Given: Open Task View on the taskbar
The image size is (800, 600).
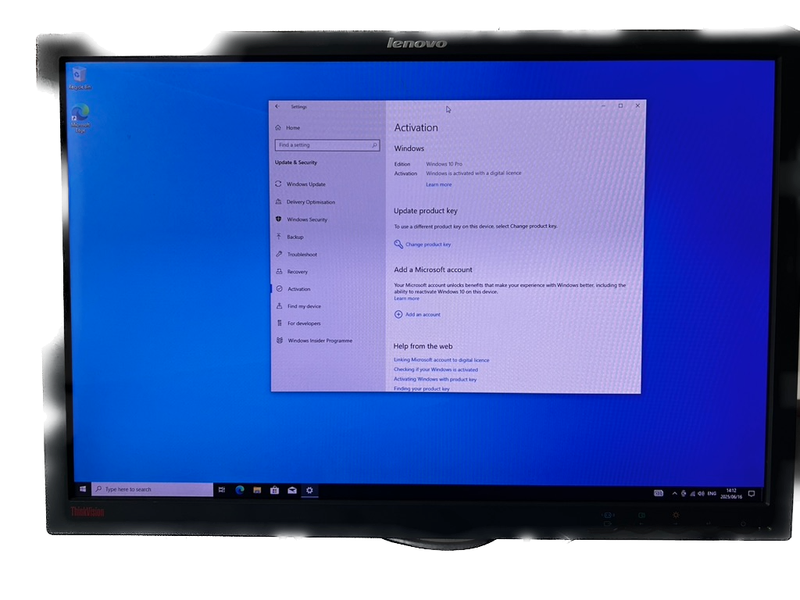Looking at the screenshot, I should (221, 490).
